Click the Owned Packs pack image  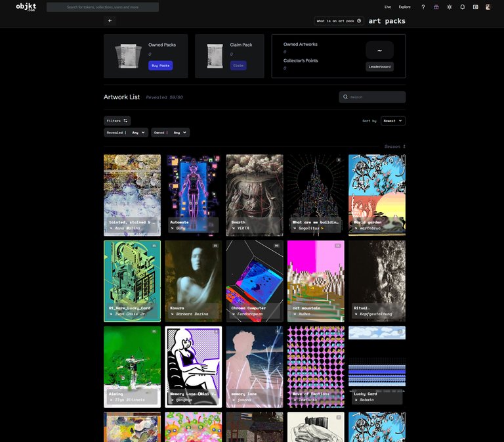pos(128,56)
